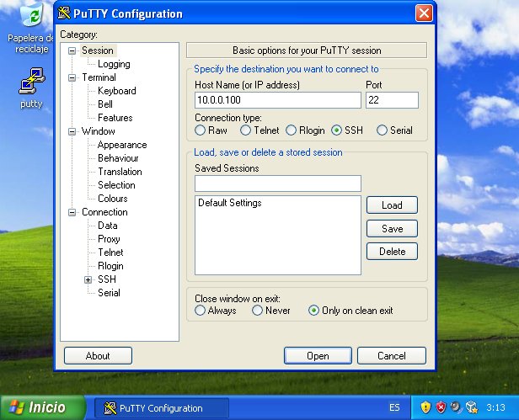This screenshot has width=519, height=420.
Task: Open the Window category
Action: (99, 131)
